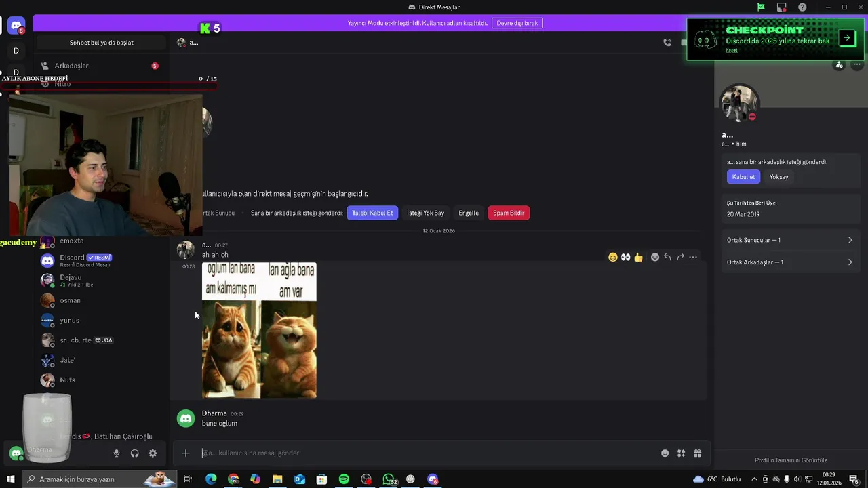Open the inbox icon in title bar
The height and width of the screenshot is (488, 868).
point(782,7)
